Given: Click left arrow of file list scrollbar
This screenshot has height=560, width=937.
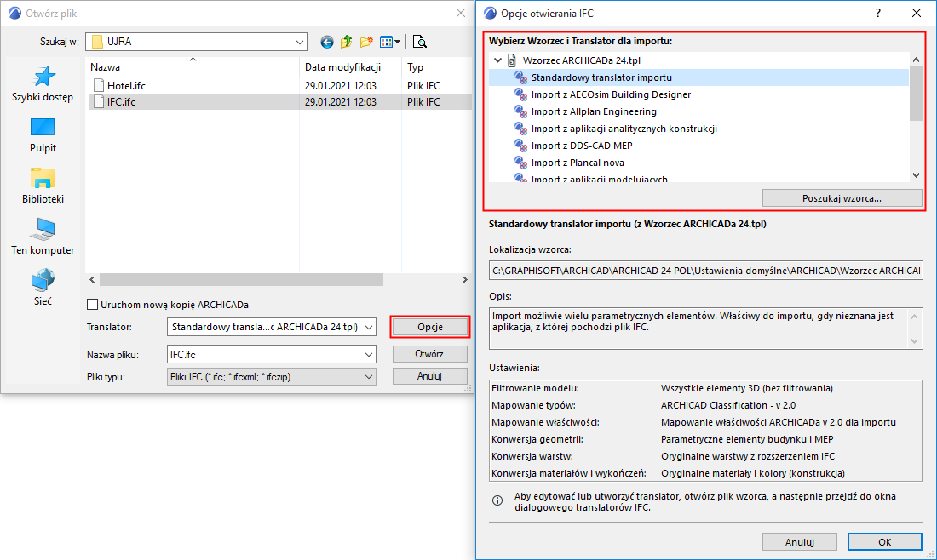Looking at the screenshot, I should coord(92,279).
